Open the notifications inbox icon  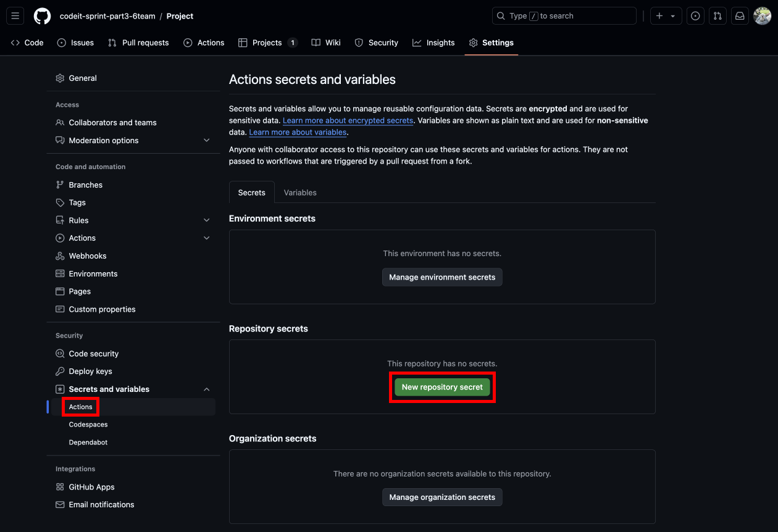(x=739, y=16)
